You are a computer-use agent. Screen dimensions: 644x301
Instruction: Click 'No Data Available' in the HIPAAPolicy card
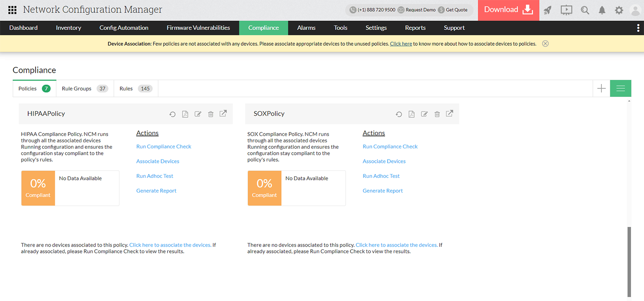pos(80,178)
